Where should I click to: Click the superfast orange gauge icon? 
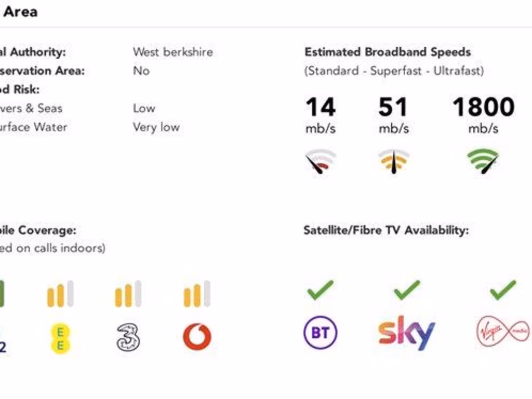tap(393, 162)
